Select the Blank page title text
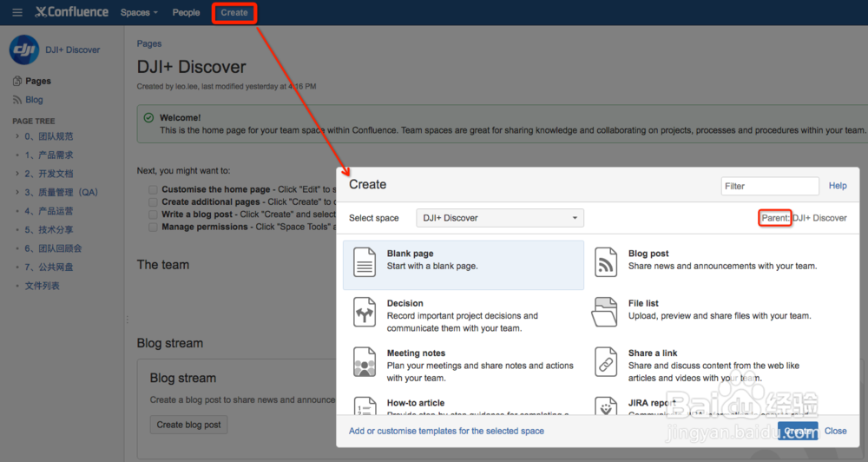Viewport: 868px width, 462px height. (411, 254)
